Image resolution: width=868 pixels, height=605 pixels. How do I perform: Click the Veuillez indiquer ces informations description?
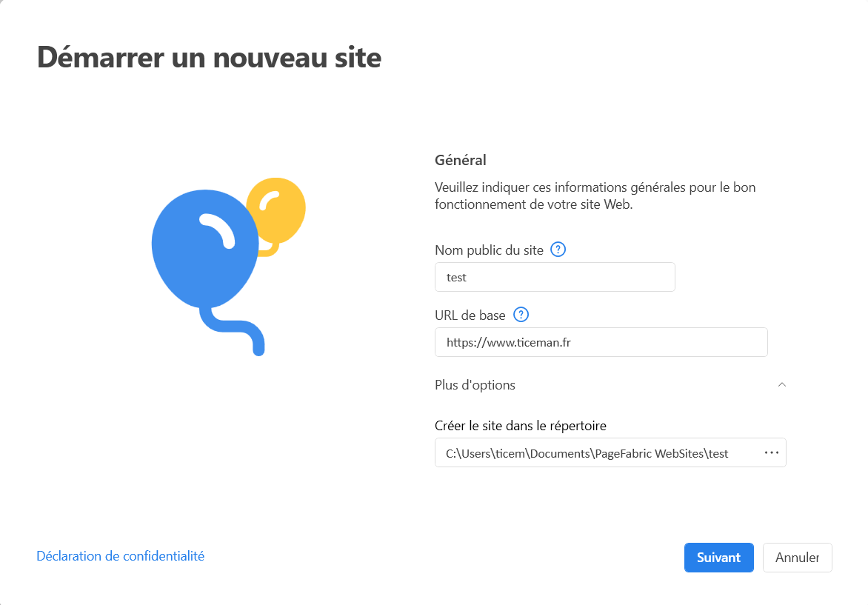click(595, 196)
